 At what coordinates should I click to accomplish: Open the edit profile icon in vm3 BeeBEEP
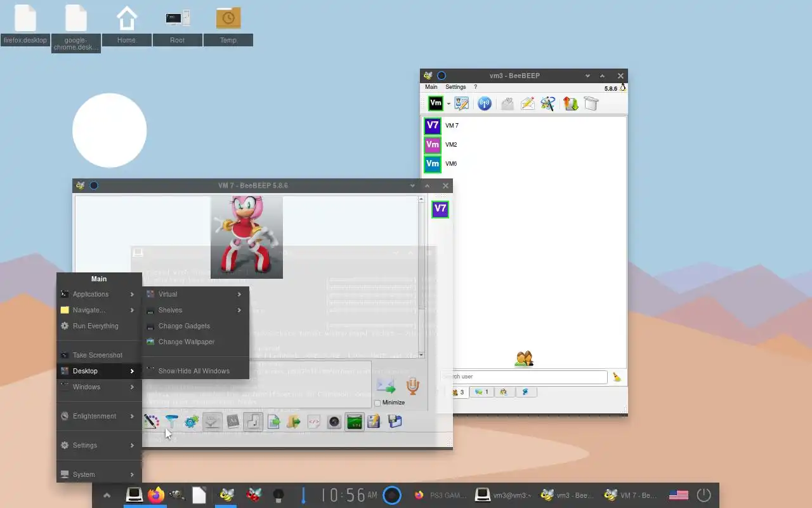(x=462, y=104)
